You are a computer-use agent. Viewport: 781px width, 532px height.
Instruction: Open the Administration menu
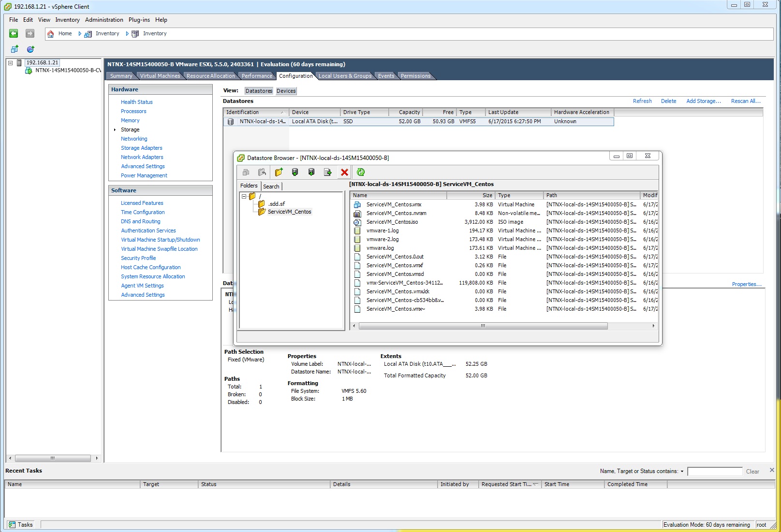(104, 20)
